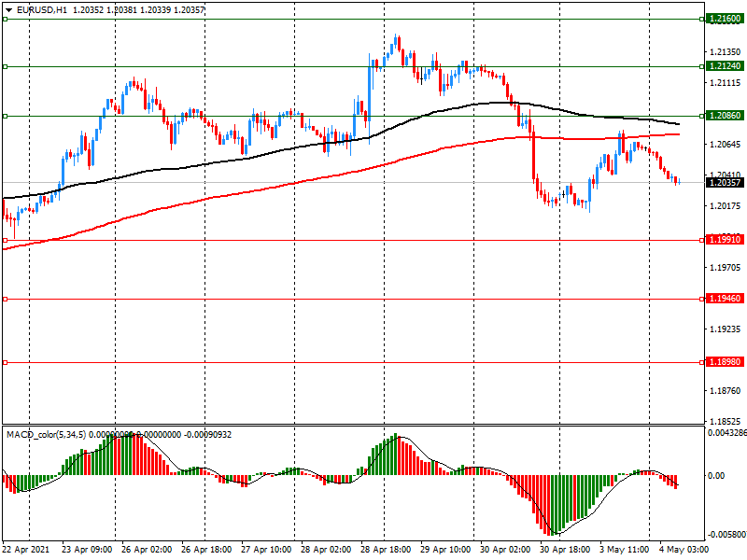
Task: Click the 1.20175 price scale value
Action: point(726,206)
